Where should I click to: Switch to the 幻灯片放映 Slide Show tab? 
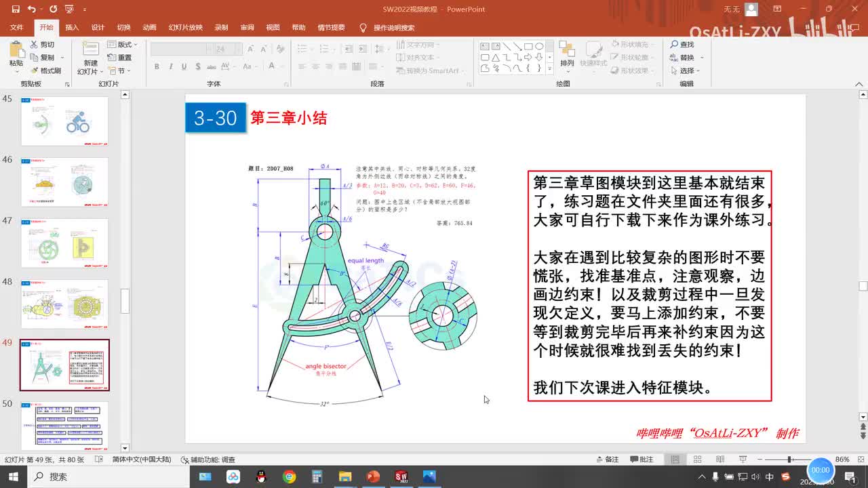coord(185,28)
